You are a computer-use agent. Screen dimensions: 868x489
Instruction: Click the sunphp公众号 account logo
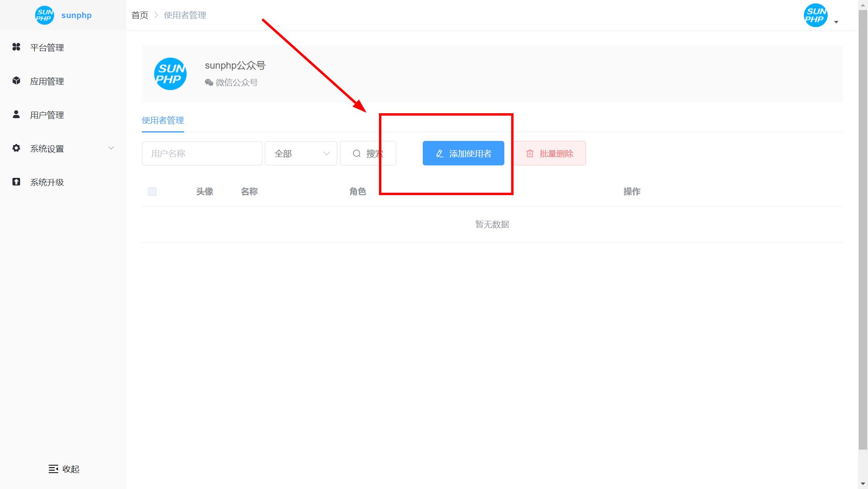170,74
